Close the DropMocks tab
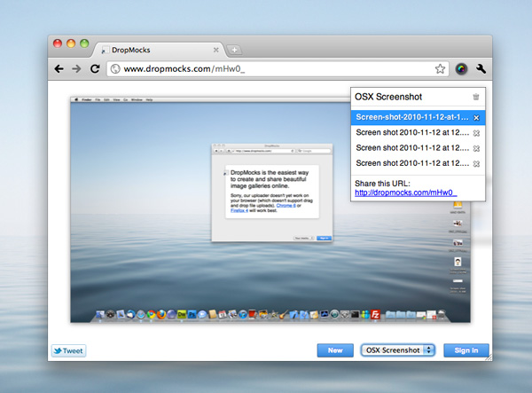532x393 pixels. (x=215, y=50)
